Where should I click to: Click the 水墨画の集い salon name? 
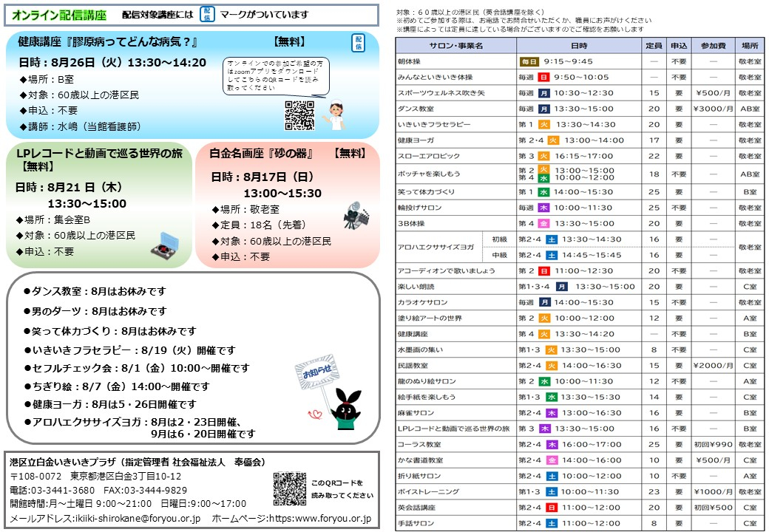point(420,349)
